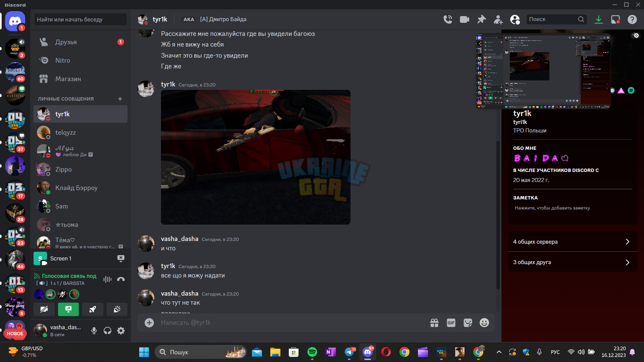Add friends to this DM
The width and height of the screenshot is (644, 362).
click(x=498, y=19)
